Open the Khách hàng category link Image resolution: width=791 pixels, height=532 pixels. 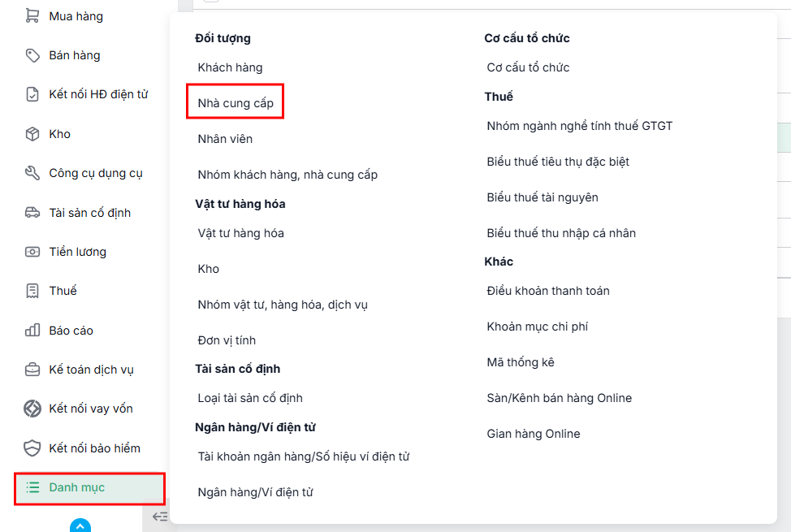tap(230, 67)
